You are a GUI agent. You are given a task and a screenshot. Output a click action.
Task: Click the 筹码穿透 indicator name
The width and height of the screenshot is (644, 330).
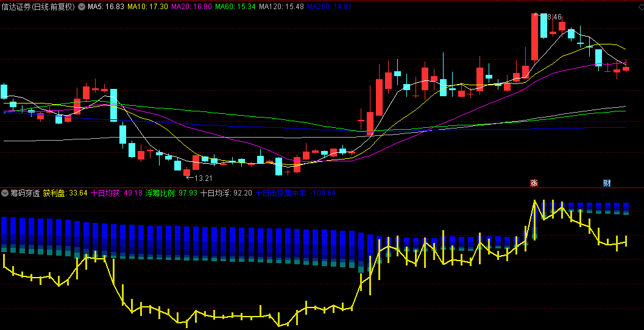25,193
